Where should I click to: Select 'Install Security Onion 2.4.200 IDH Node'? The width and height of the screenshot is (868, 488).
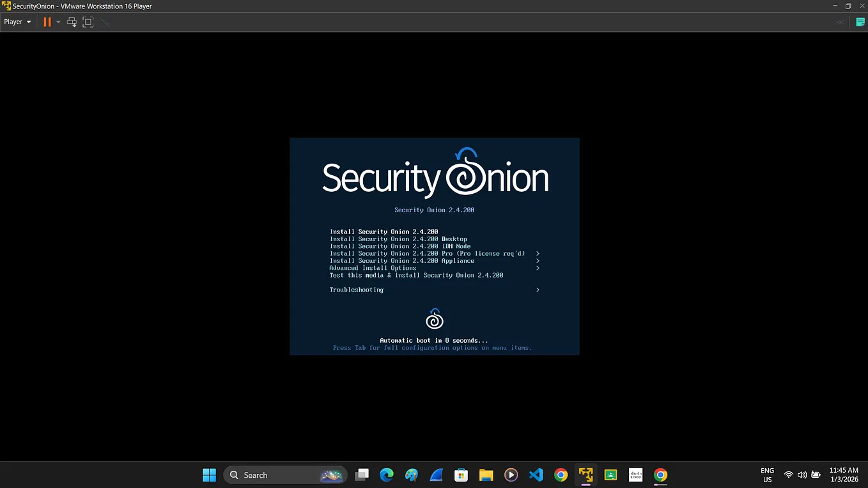pos(400,246)
